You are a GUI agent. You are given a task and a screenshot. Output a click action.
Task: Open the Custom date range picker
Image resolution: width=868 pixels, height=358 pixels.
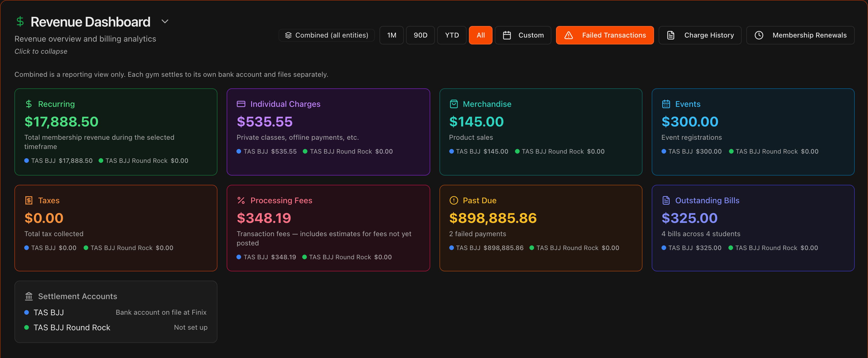[x=523, y=35]
